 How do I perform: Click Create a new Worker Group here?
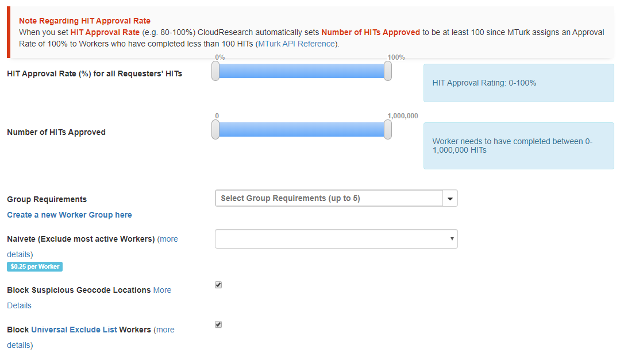(x=70, y=215)
